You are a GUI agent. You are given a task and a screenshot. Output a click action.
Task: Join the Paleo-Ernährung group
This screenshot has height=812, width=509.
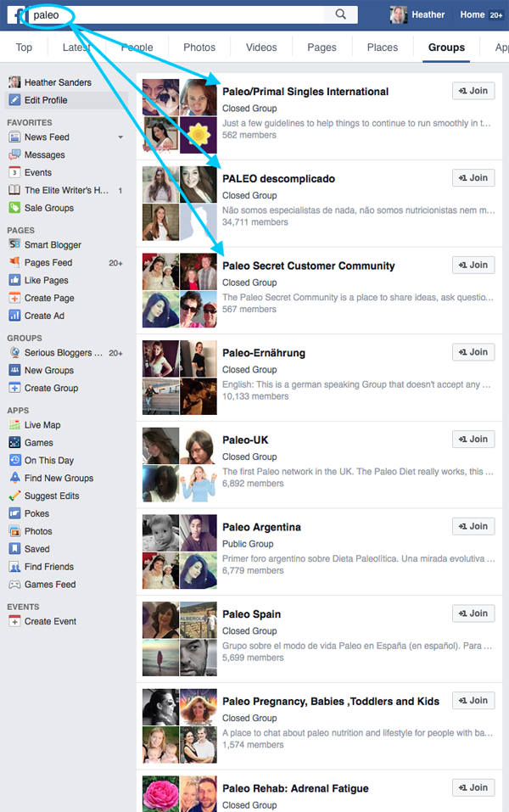(473, 352)
